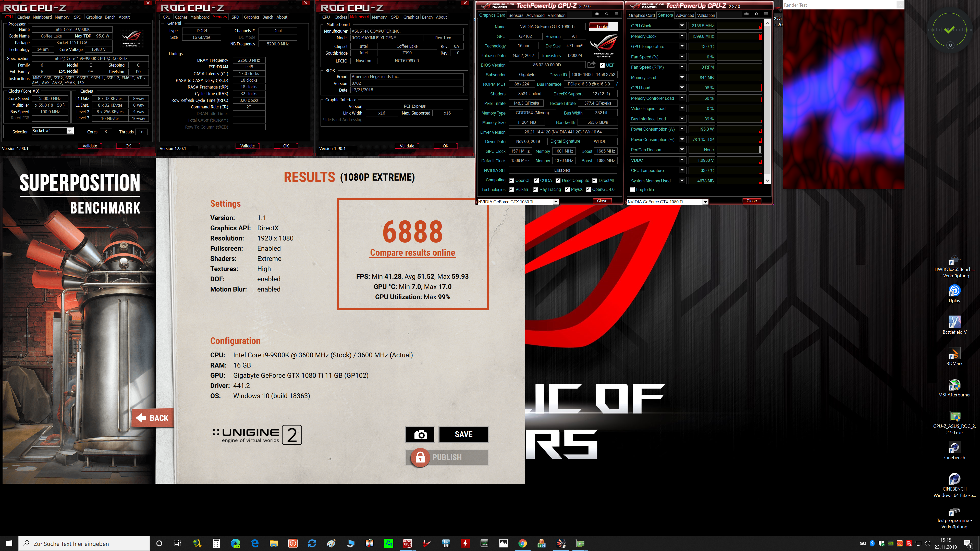Click GPU-Z Graphics Card window screenshot camera icon
Screen dimensions: 980x551
click(596, 14)
